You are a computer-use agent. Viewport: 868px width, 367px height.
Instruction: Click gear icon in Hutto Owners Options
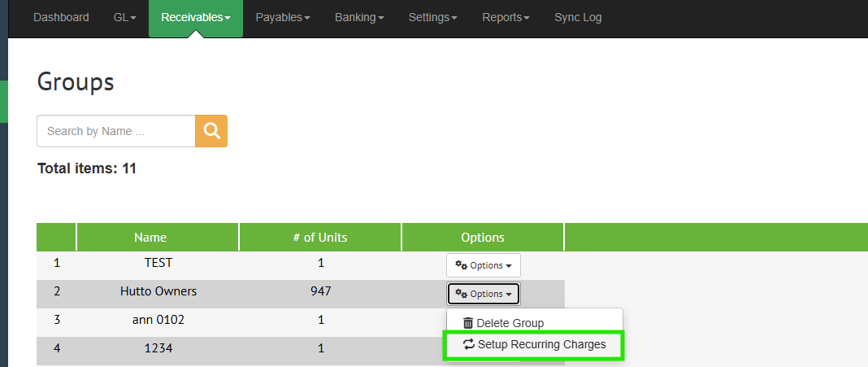(461, 294)
